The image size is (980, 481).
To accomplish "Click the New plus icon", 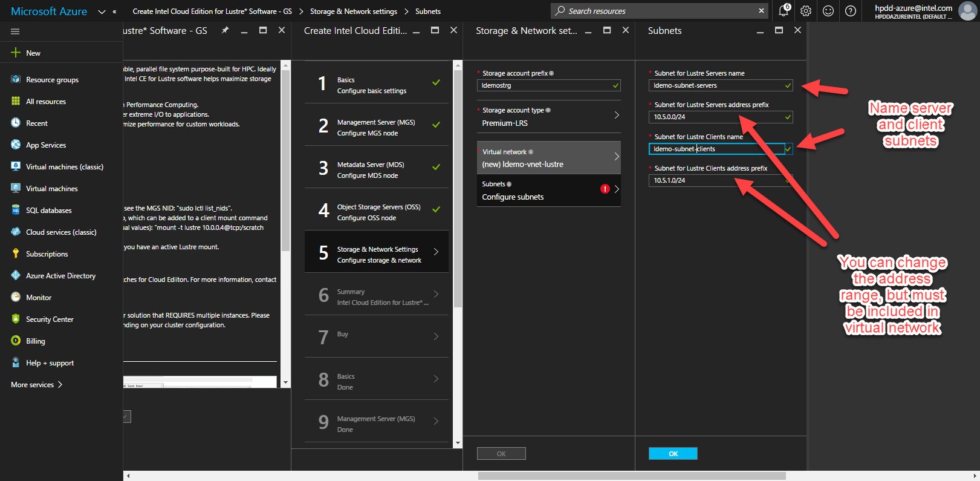I will coord(16,53).
